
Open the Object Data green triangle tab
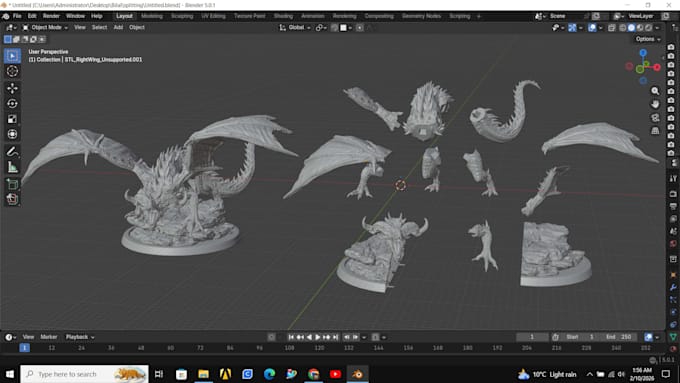(x=673, y=337)
